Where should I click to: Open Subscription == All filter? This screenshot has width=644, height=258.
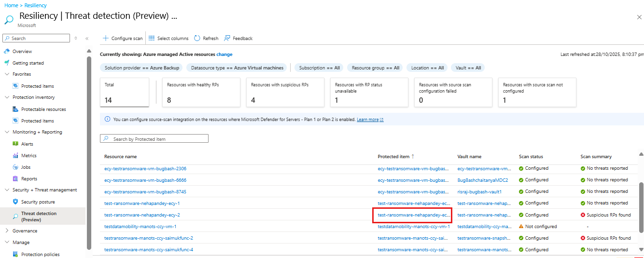point(320,68)
